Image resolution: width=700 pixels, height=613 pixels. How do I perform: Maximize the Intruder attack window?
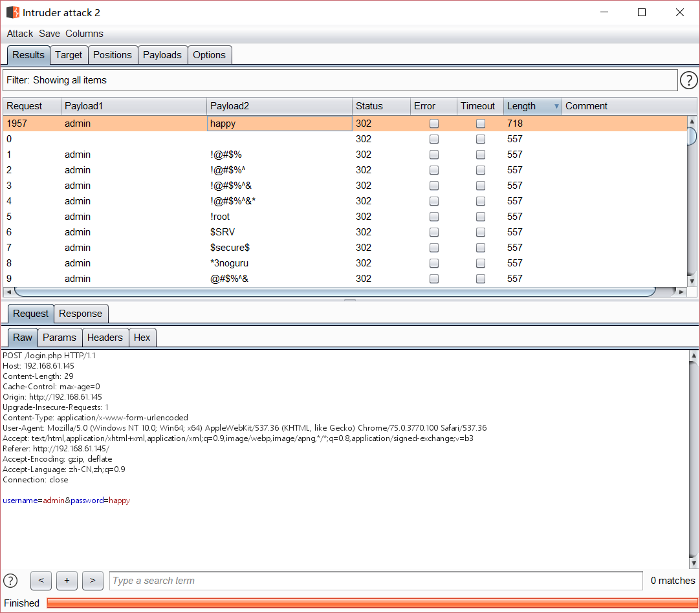coord(642,12)
